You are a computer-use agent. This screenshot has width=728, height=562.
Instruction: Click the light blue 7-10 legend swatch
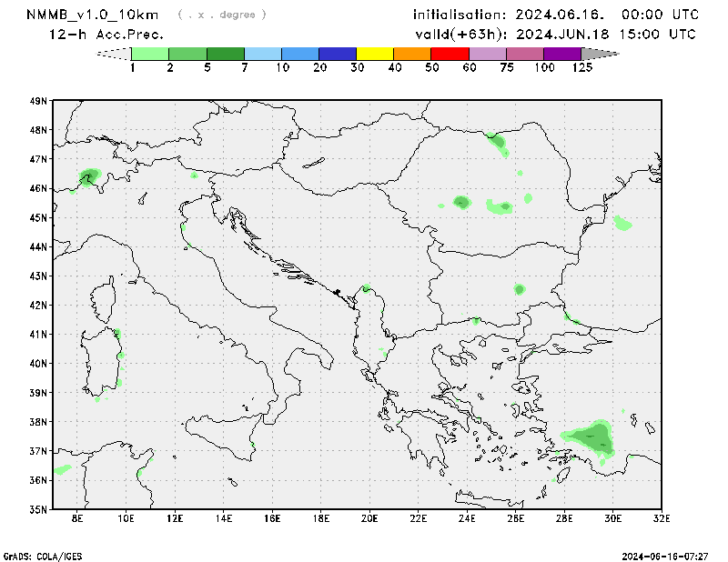(x=263, y=54)
